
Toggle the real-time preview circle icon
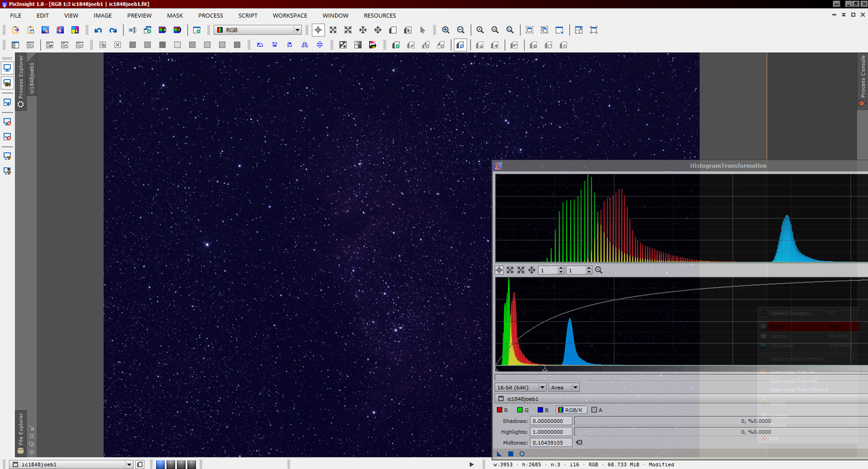coord(521,454)
